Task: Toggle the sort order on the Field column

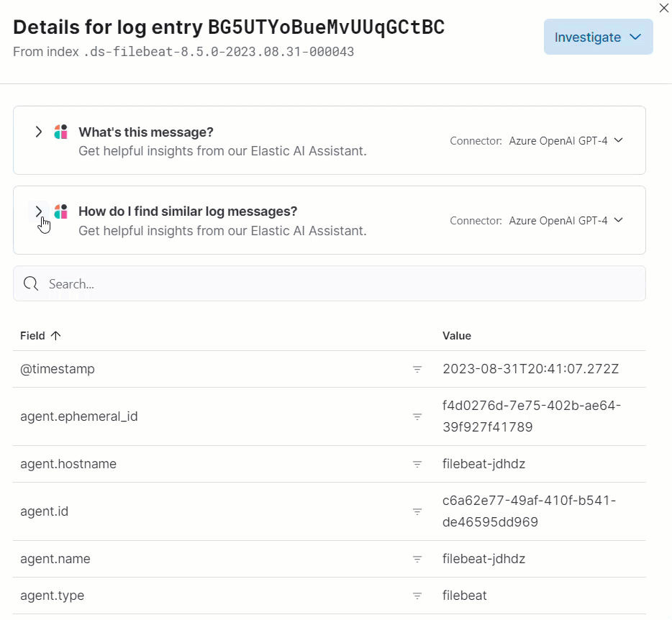Action: [41, 335]
